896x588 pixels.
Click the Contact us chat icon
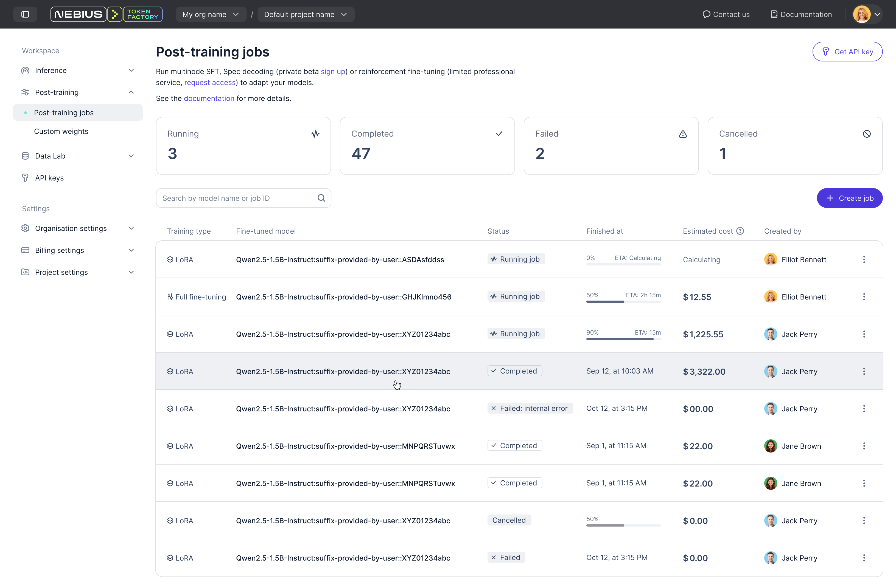[706, 14]
